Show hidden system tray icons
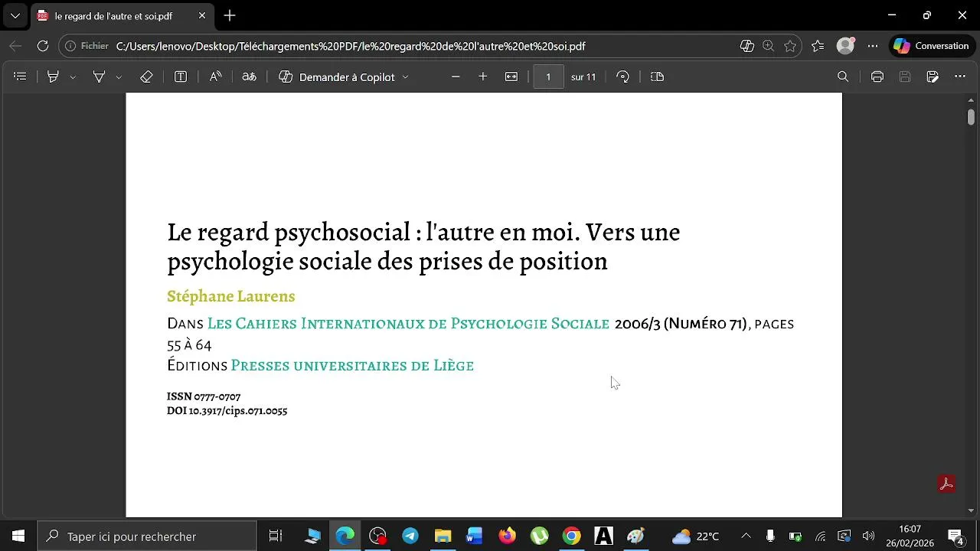980x551 pixels. [746, 536]
